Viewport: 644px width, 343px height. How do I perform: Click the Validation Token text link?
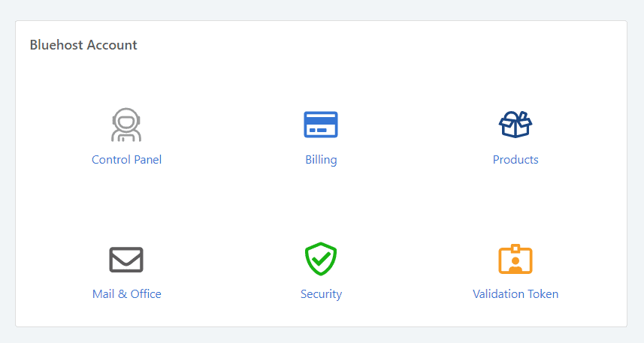(x=516, y=294)
